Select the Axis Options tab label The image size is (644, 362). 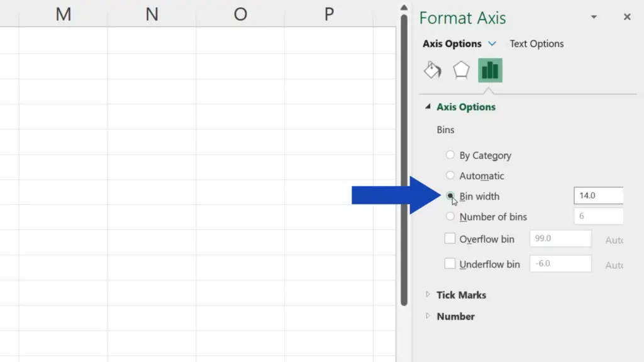tap(452, 43)
